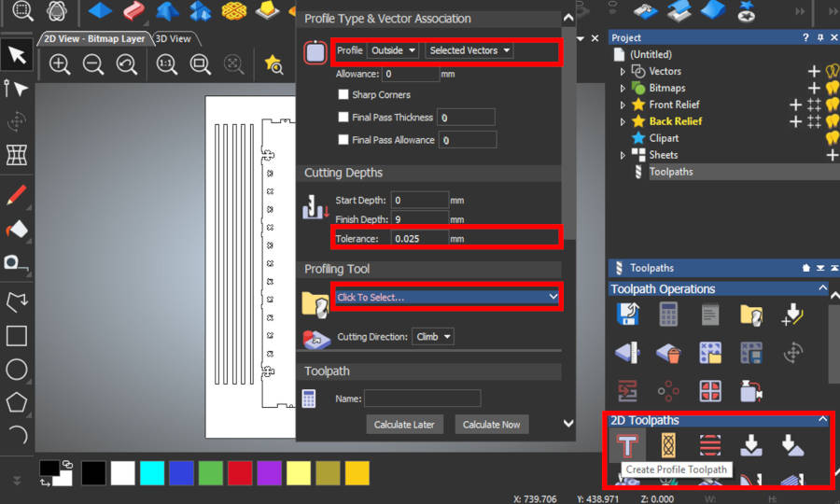Open Project panel help question mark
840x504 pixels.
[x=805, y=37]
